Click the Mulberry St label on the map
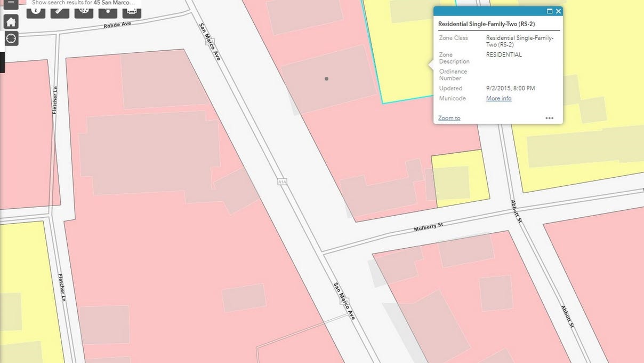Screen dimensions: 644x363 (428, 227)
